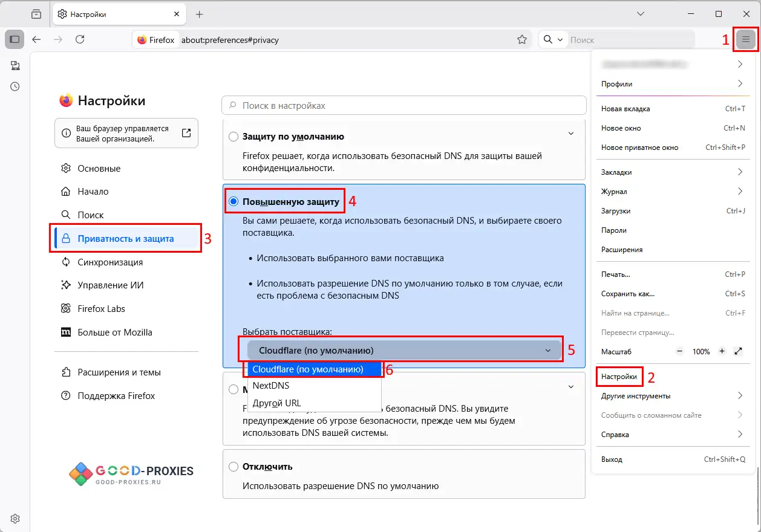Image resolution: width=761 pixels, height=532 pixels.
Task: Click Новое окно in app menu
Action: tap(673, 128)
